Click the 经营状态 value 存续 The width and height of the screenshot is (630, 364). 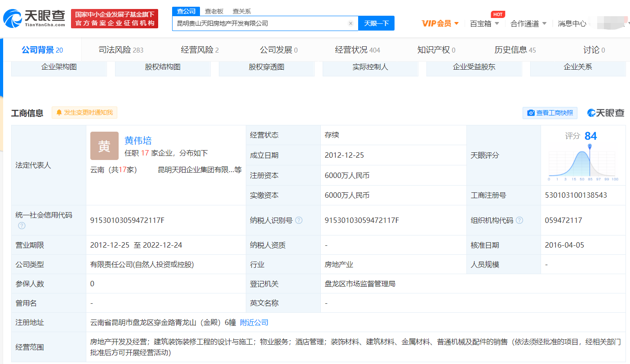pos(332,135)
